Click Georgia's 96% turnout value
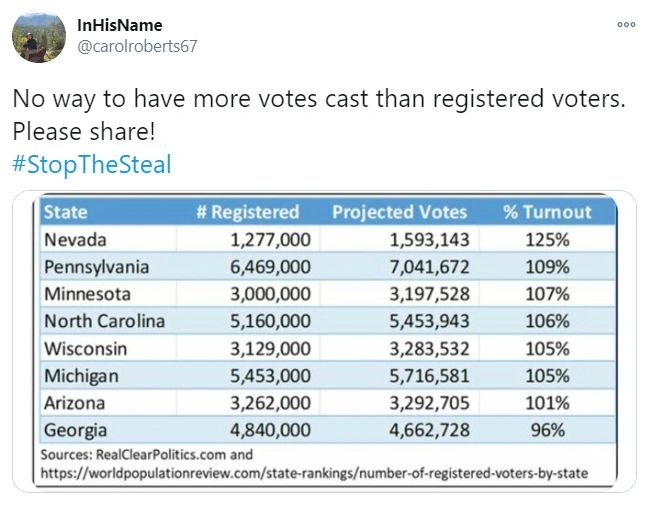Screen dimensions: 652x506 547,431
